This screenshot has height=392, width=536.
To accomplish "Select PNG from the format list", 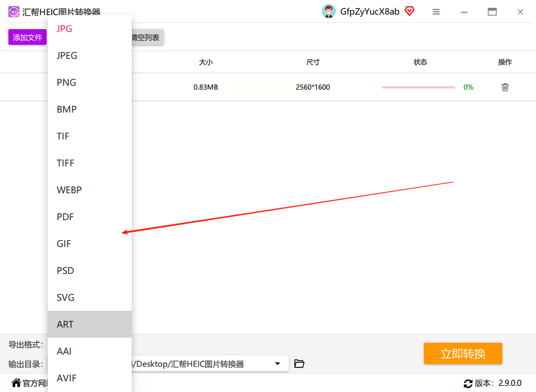I will click(x=90, y=82).
